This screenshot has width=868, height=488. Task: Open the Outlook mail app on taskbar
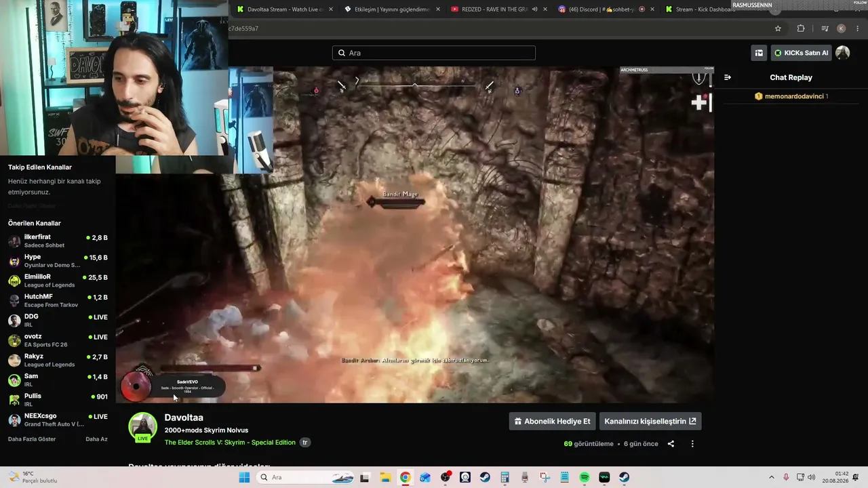425,477
